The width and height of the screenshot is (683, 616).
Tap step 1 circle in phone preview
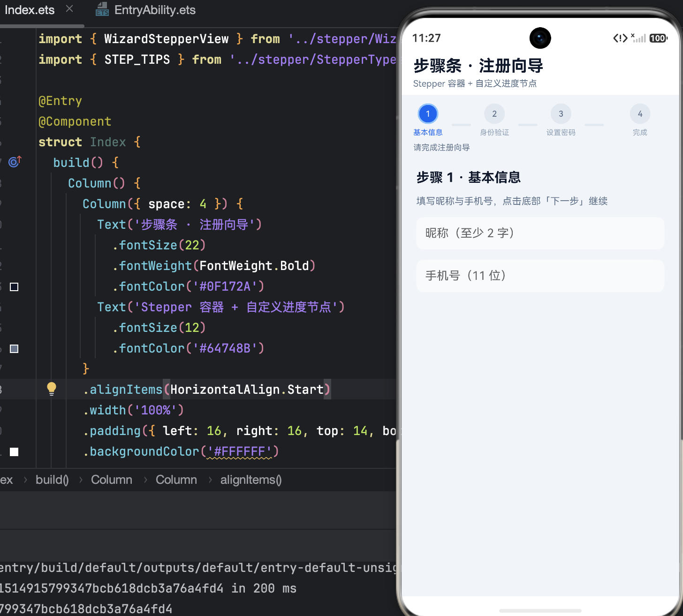tap(428, 114)
